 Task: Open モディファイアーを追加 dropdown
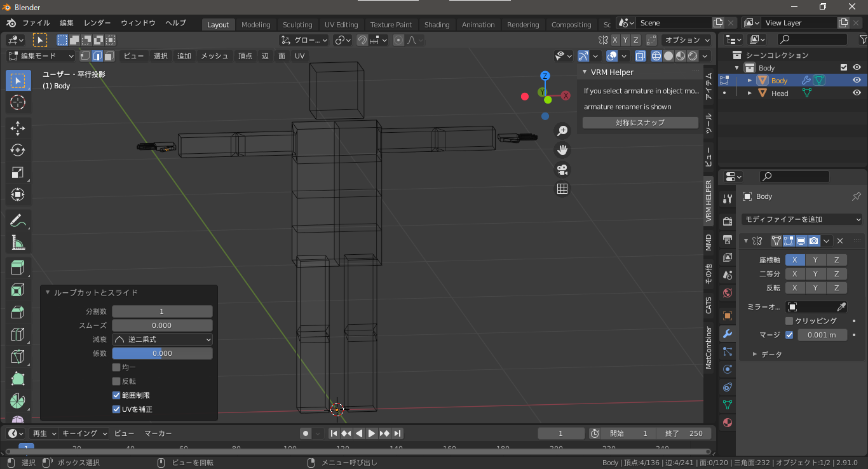tap(802, 219)
